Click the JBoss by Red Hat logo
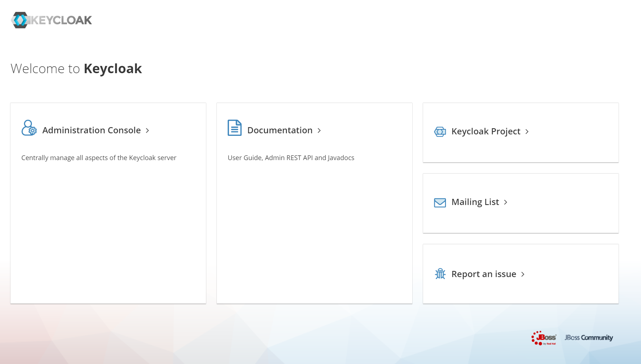Screen dimensions: 641x364 tap(544, 338)
